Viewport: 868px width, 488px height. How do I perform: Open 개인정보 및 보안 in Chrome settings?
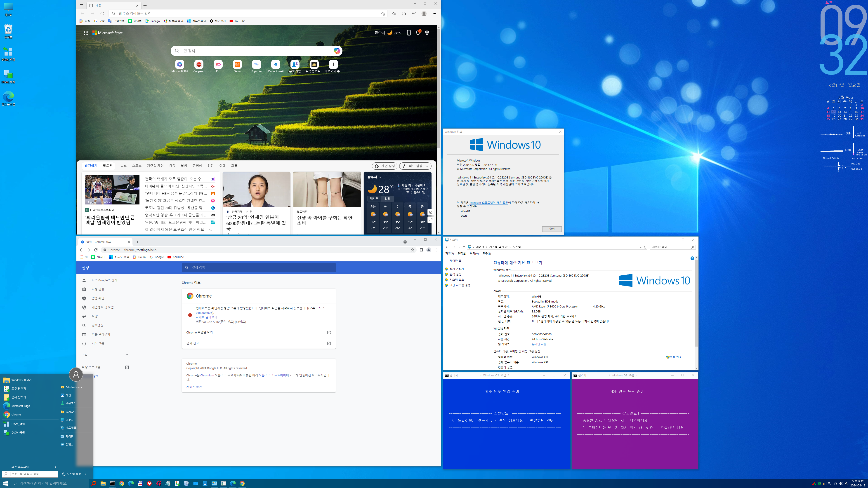pyautogui.click(x=103, y=307)
